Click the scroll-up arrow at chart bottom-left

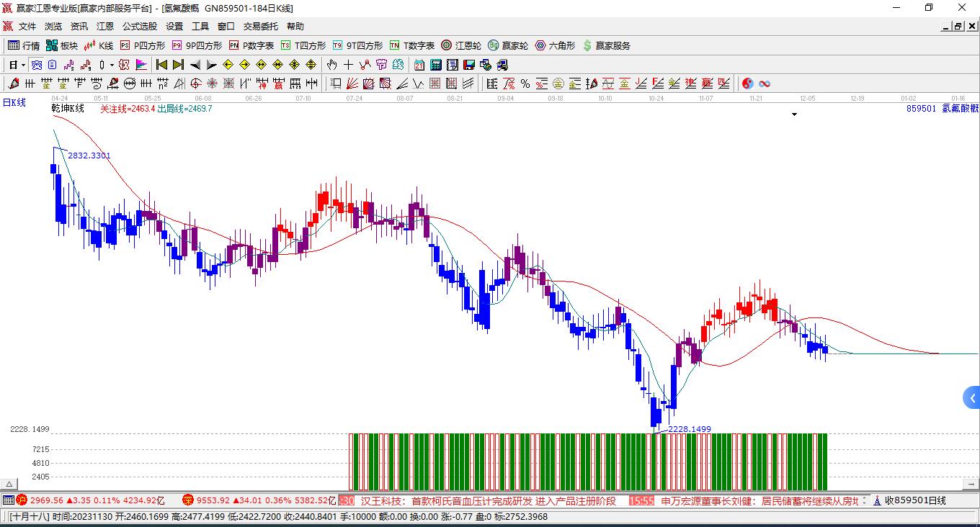pyautogui.click(x=9, y=485)
